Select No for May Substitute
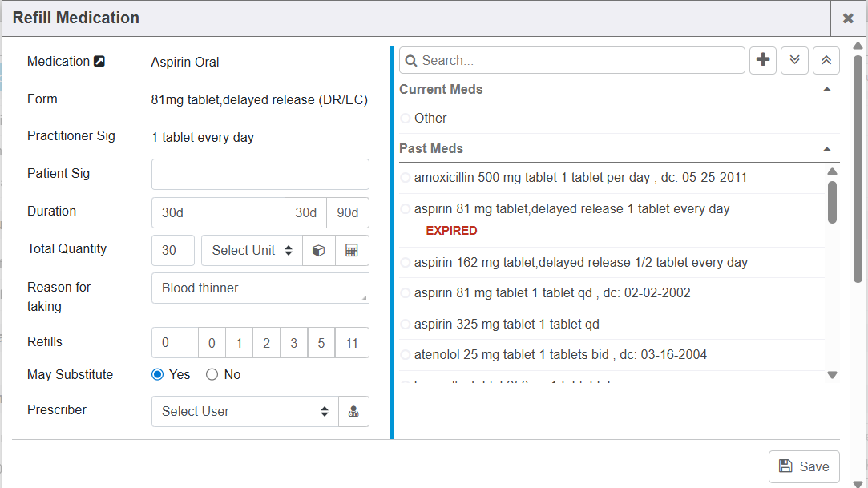Image resolution: width=868 pixels, height=488 pixels. [x=212, y=374]
